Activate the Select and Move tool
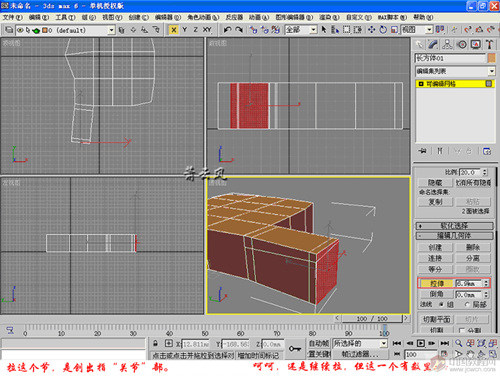 (x=371, y=30)
